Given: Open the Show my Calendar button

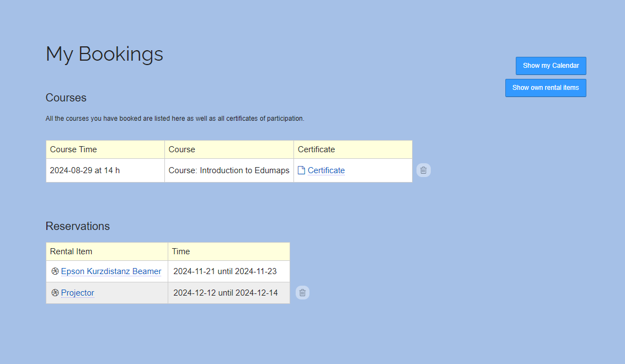Looking at the screenshot, I should pyautogui.click(x=551, y=66).
